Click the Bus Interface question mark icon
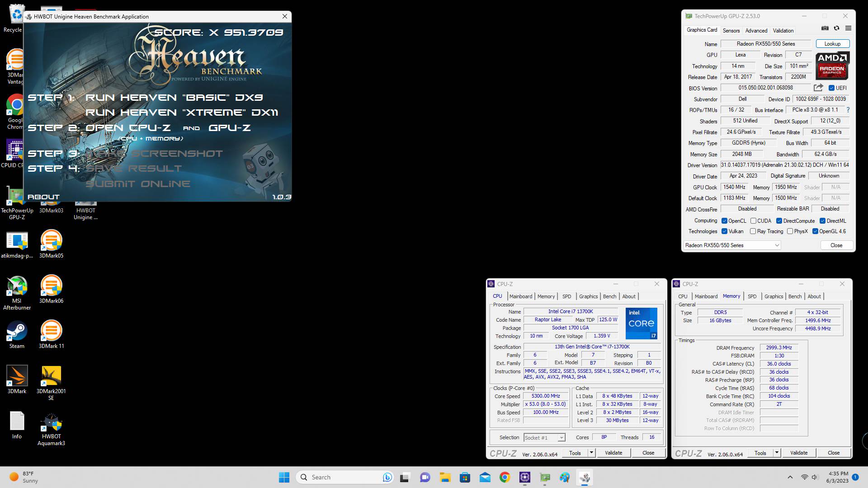868x488 pixels. click(848, 110)
